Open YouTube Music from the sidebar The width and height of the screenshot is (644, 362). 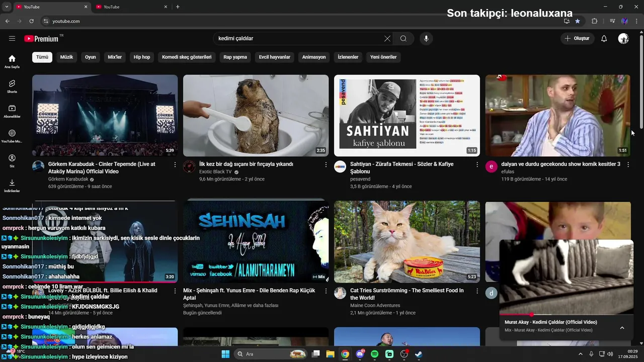point(12,136)
